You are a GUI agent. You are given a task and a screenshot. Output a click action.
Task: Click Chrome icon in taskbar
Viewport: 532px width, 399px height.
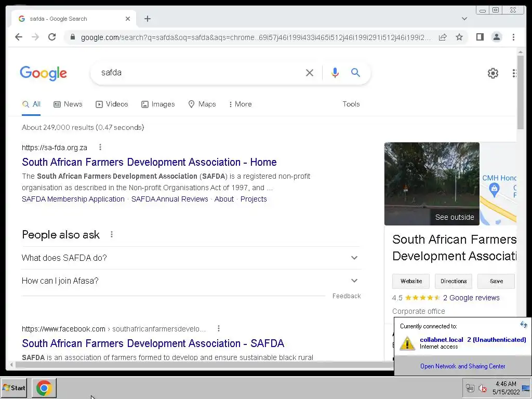point(44,388)
